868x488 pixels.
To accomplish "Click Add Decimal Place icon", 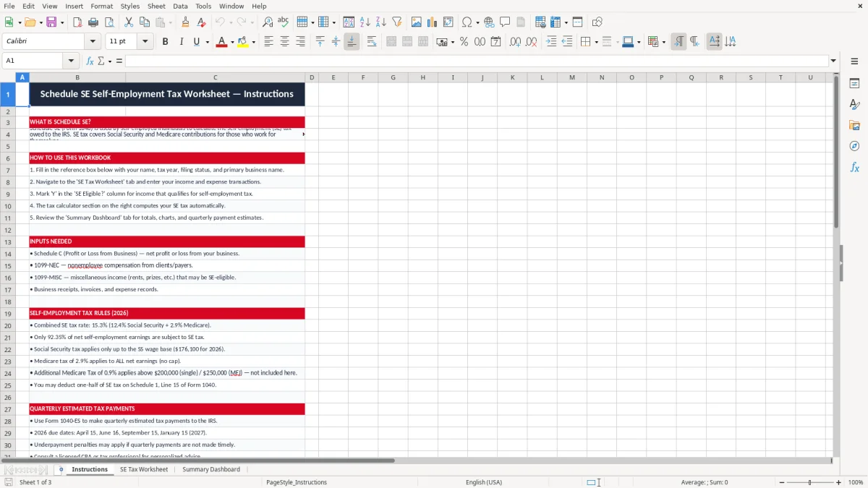I will pyautogui.click(x=515, y=42).
